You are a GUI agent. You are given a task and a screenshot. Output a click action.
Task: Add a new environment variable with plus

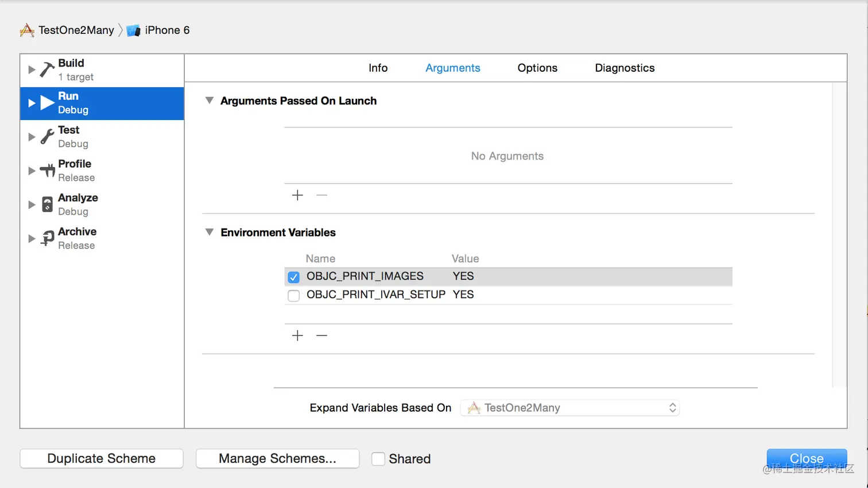click(297, 336)
